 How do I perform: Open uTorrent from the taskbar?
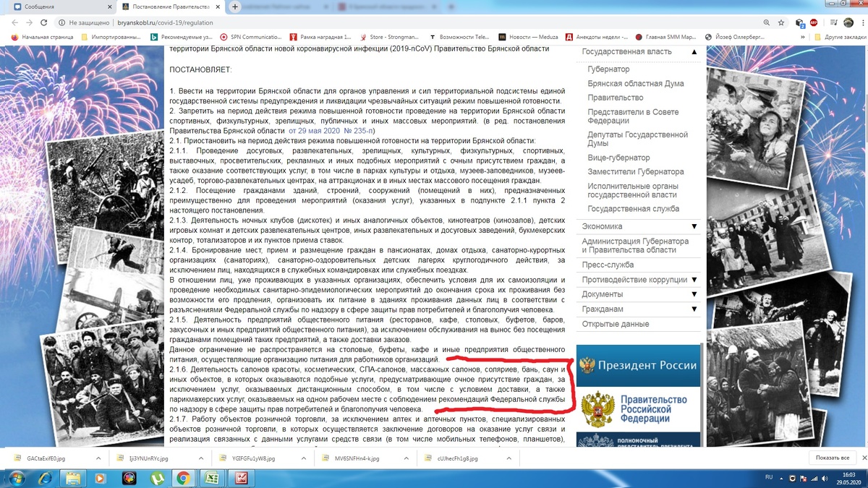pos(156,477)
